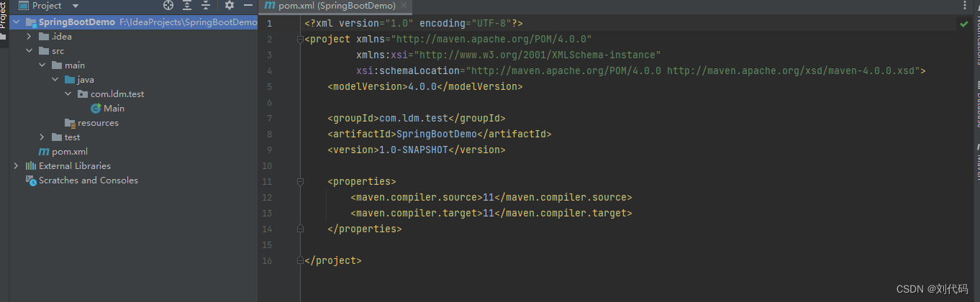
Task: Collapse the src folder
Action: [x=29, y=51]
